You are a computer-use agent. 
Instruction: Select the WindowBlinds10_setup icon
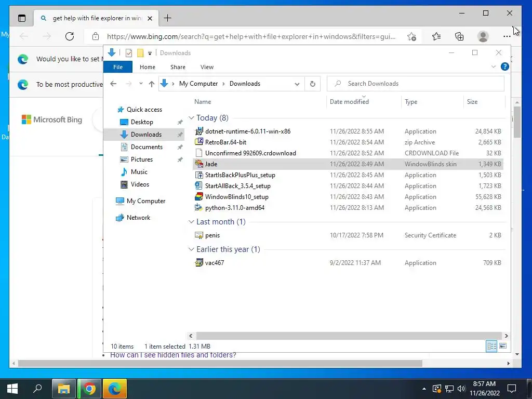click(199, 197)
